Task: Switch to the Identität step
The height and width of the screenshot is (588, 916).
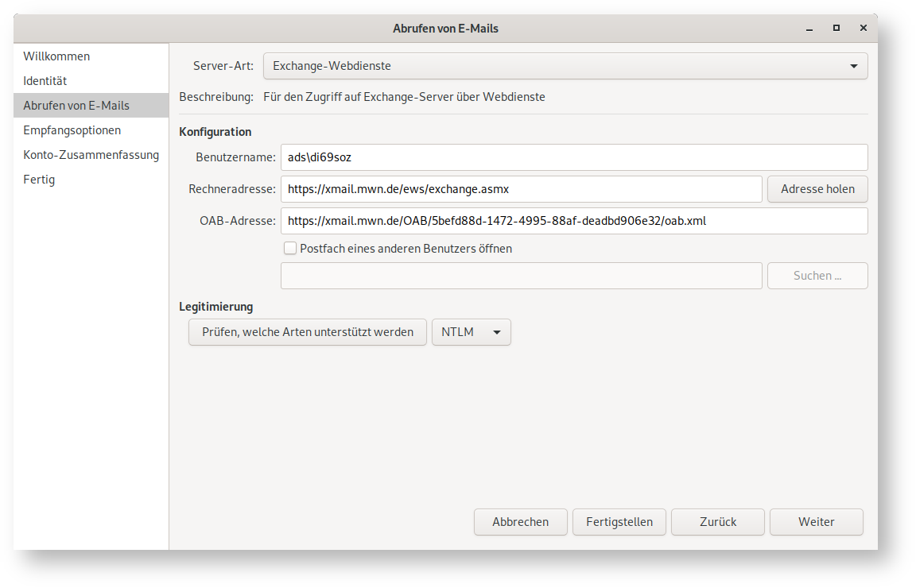Action: [x=46, y=80]
